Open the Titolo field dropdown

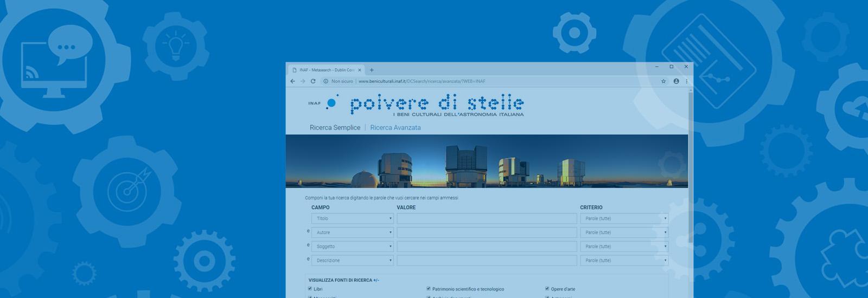(x=353, y=218)
